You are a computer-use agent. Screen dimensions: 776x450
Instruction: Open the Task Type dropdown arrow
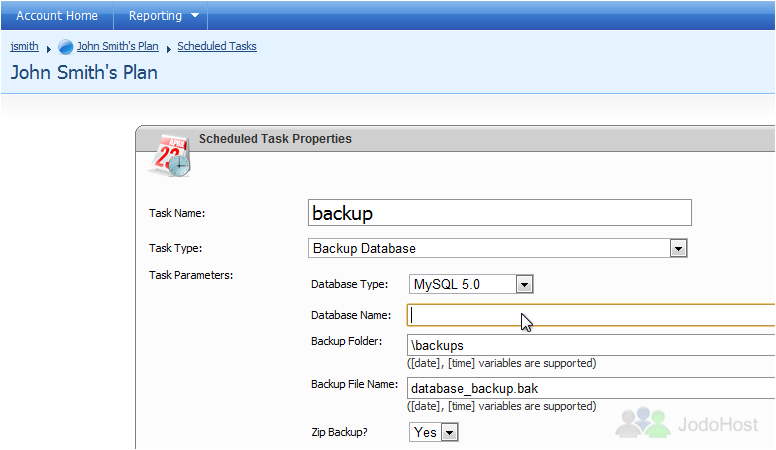click(x=678, y=248)
